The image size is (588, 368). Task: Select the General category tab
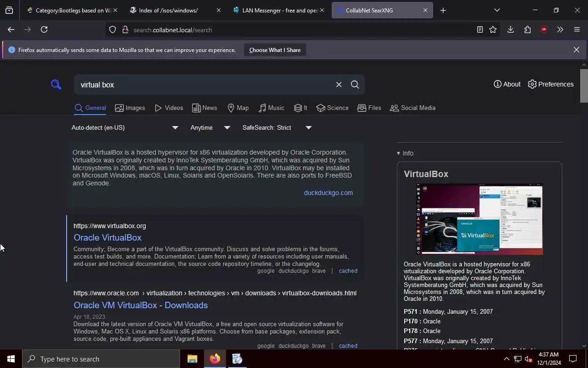[90, 108]
